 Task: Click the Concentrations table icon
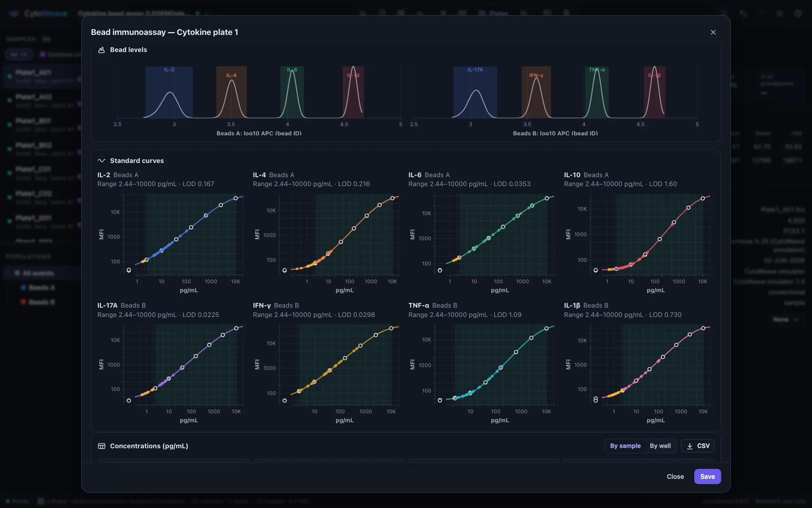click(x=101, y=446)
